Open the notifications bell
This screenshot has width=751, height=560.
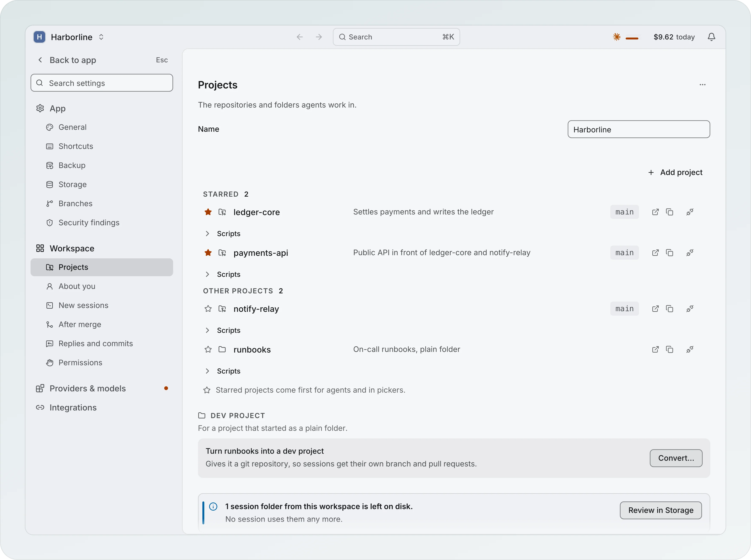click(711, 37)
